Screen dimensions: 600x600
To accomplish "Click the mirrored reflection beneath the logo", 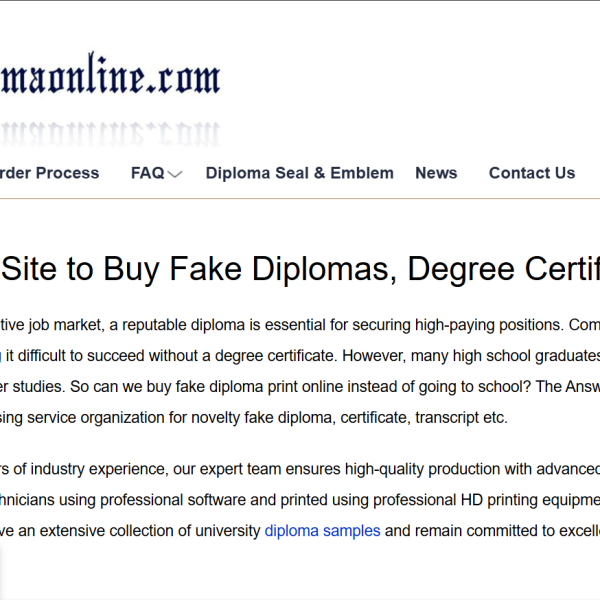I will click(110, 130).
